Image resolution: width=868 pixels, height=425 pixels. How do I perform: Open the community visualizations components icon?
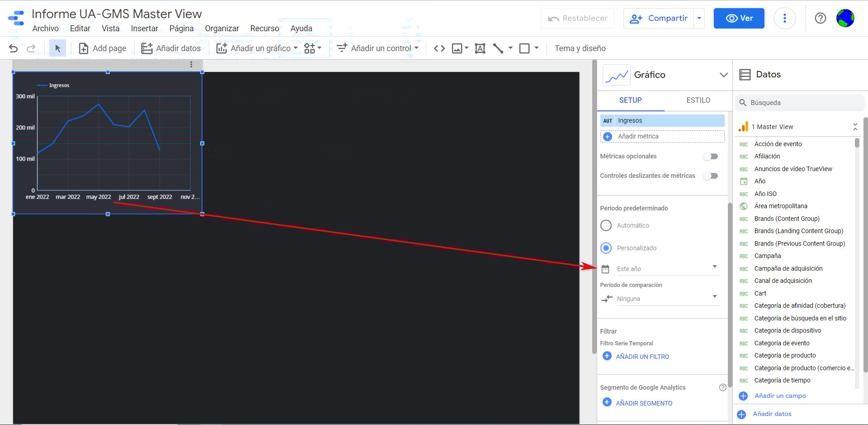[x=312, y=48]
